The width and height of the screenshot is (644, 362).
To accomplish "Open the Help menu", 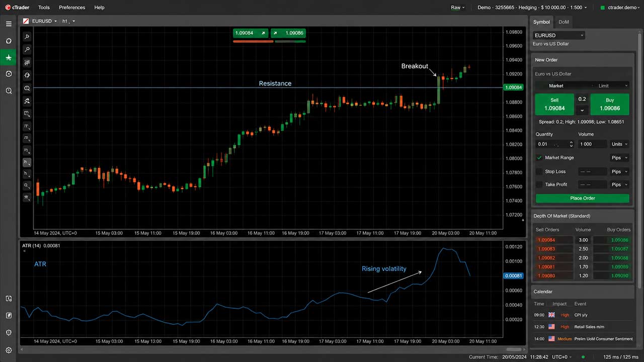I will [99, 8].
